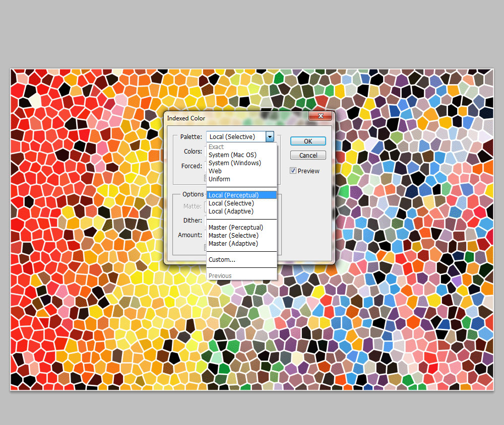Select the "Previous" palette option

pyautogui.click(x=220, y=275)
